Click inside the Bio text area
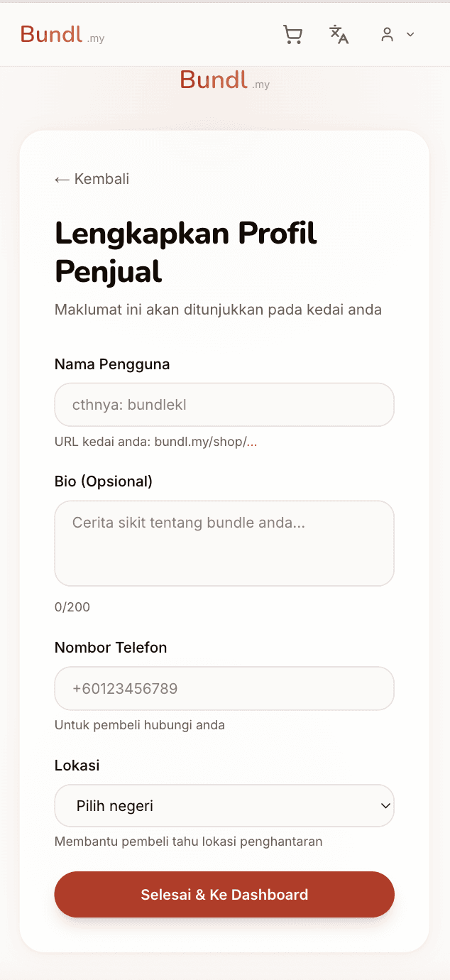Image resolution: width=450 pixels, height=980 pixels. click(224, 543)
